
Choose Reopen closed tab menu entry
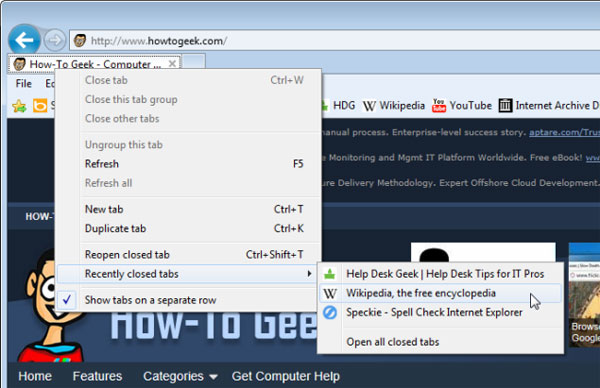[x=188, y=254]
